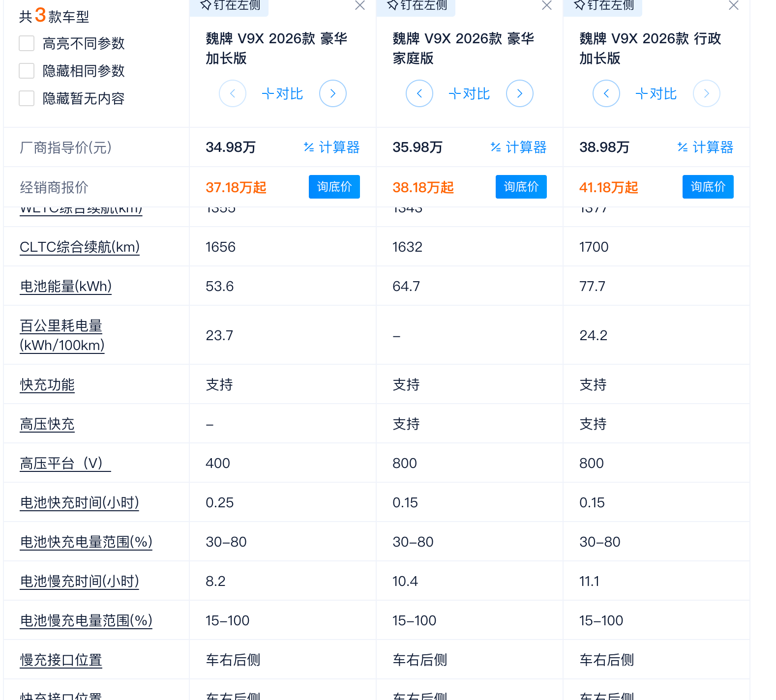Add 豪华加长版 to 对比 list

pyautogui.click(x=283, y=93)
